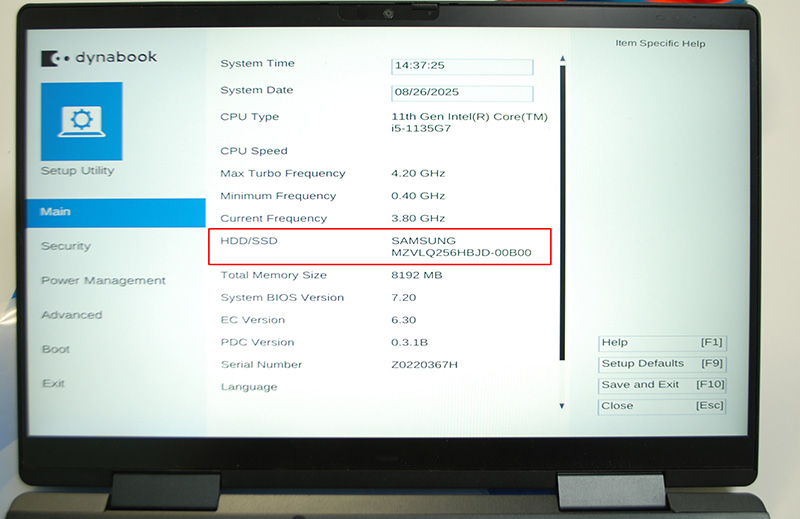
Task: Select the Serial Number value
Action: tap(424, 365)
